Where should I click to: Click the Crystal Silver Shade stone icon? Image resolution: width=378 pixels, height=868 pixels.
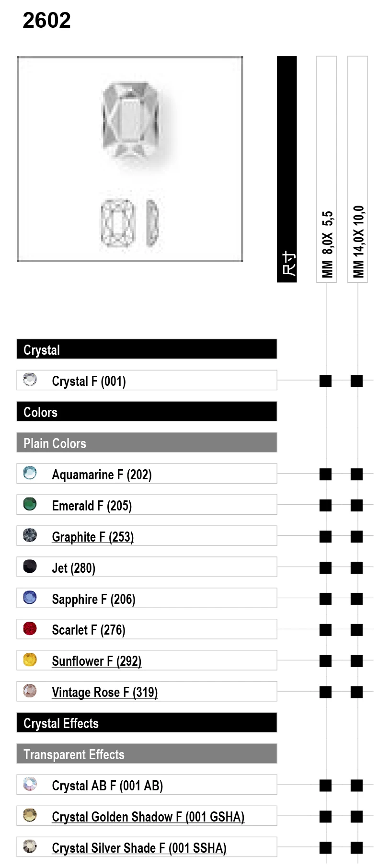coord(30,846)
